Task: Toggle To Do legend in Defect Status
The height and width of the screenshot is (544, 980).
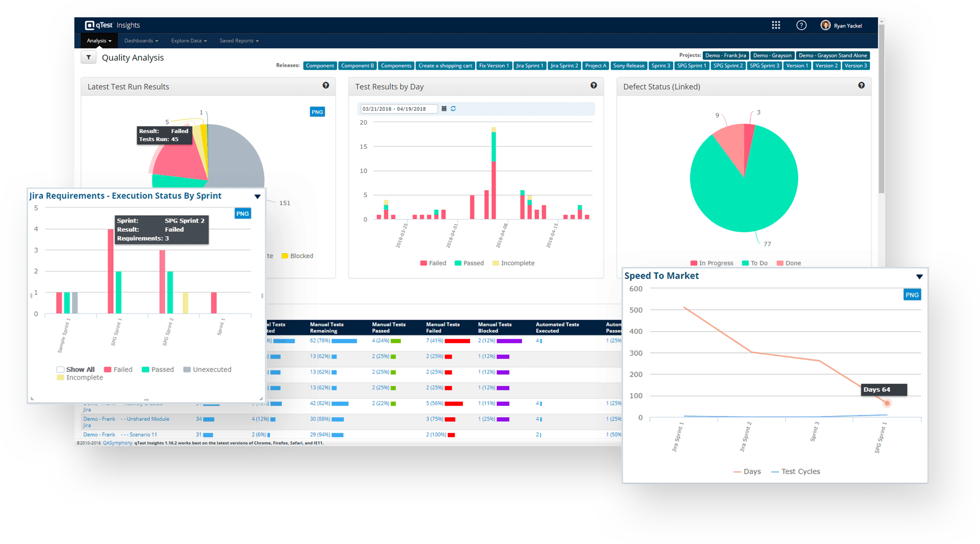Action: coord(755,263)
